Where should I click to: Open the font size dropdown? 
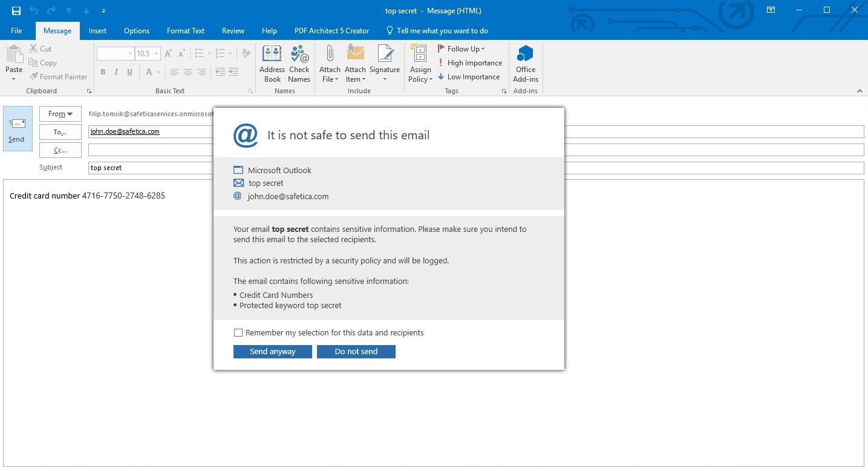(x=156, y=54)
